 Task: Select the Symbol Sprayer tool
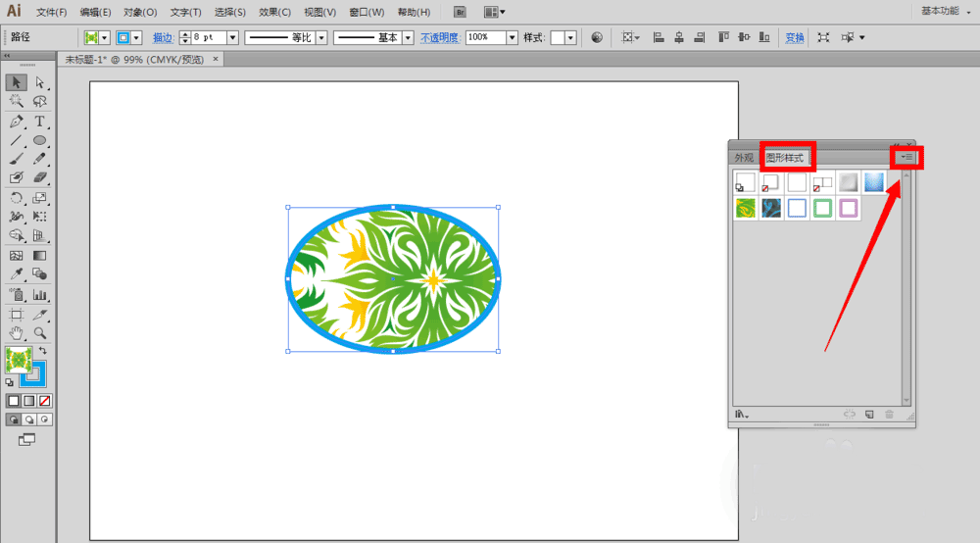(17, 295)
